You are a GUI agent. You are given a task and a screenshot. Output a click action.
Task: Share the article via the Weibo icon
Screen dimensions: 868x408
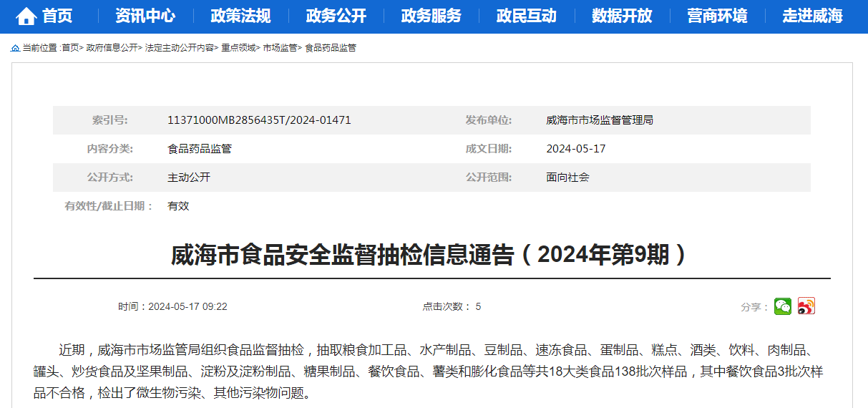(x=806, y=306)
